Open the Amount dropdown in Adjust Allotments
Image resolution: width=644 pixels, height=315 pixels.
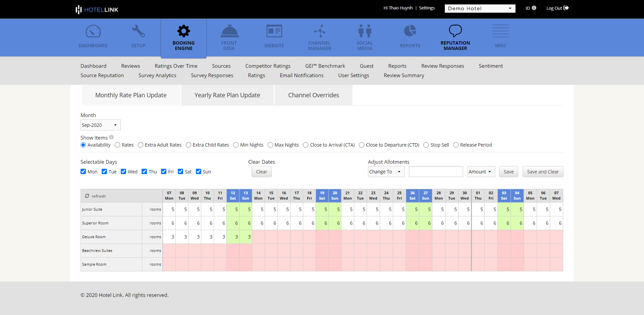pyautogui.click(x=481, y=171)
